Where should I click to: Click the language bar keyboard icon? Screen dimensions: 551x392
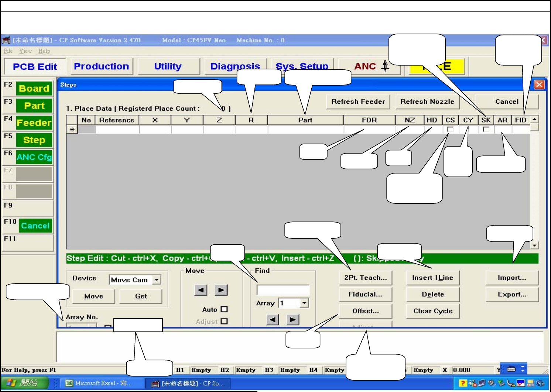(x=511, y=369)
